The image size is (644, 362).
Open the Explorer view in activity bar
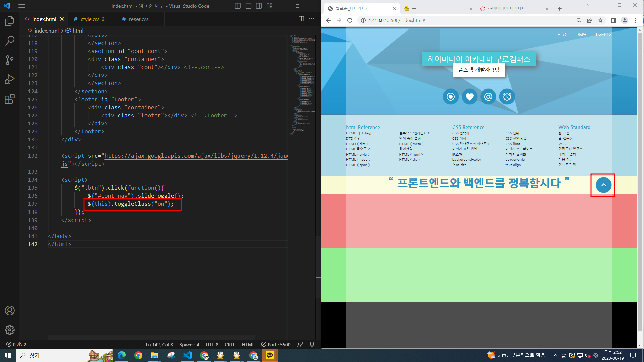coord(10,21)
